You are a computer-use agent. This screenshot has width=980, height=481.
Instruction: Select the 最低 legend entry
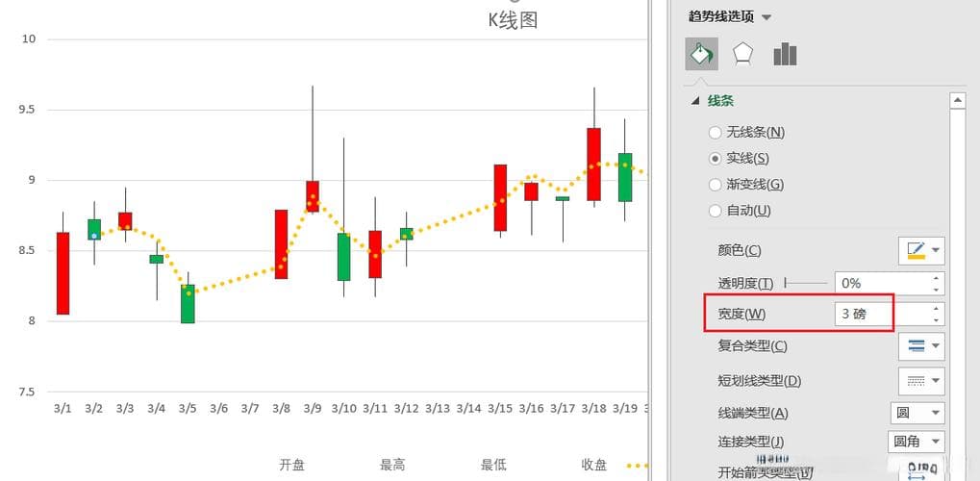[x=493, y=465]
